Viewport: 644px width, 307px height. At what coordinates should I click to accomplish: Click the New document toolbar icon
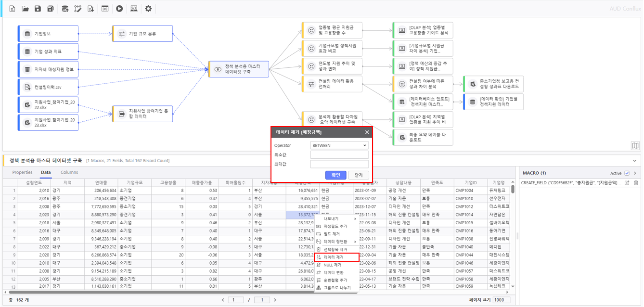(13, 9)
